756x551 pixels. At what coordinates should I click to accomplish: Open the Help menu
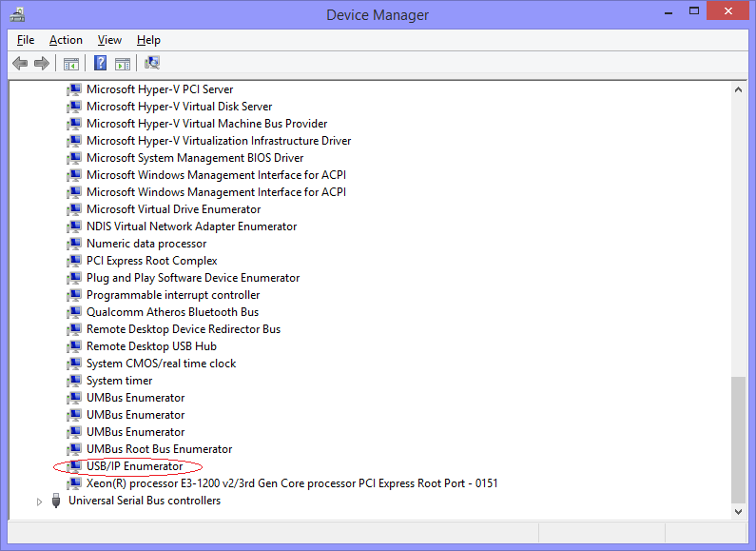[x=148, y=40]
